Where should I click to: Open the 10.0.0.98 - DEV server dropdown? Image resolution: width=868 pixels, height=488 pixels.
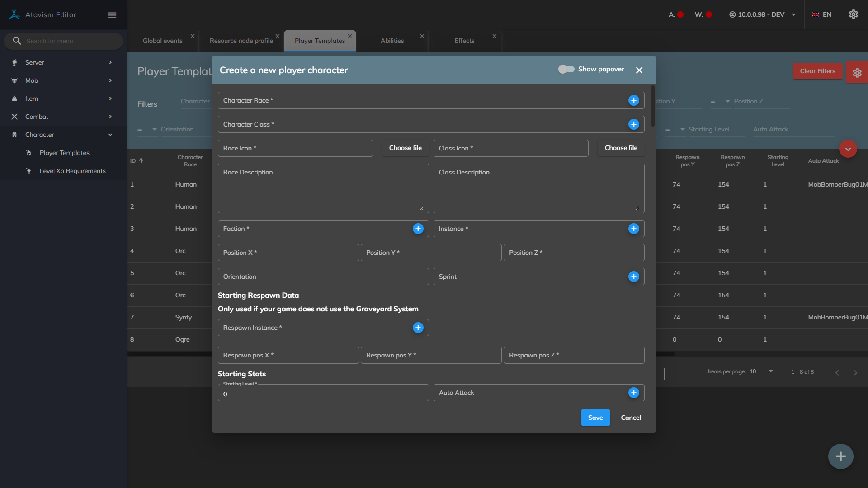pos(762,14)
